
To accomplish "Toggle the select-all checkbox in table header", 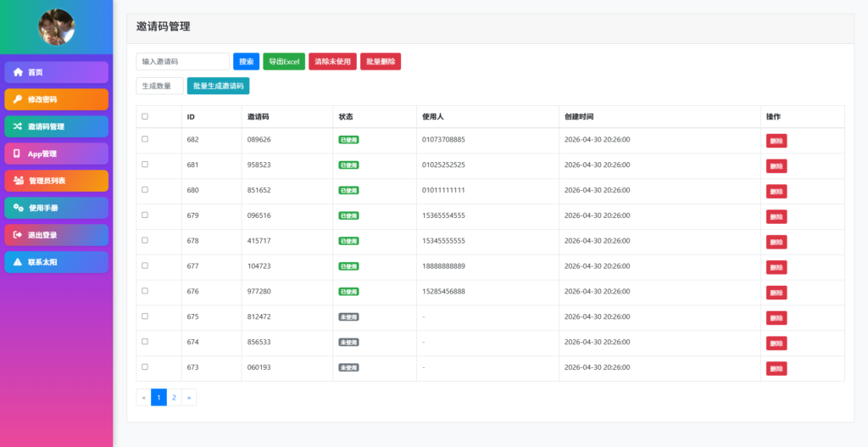I will 145,116.
